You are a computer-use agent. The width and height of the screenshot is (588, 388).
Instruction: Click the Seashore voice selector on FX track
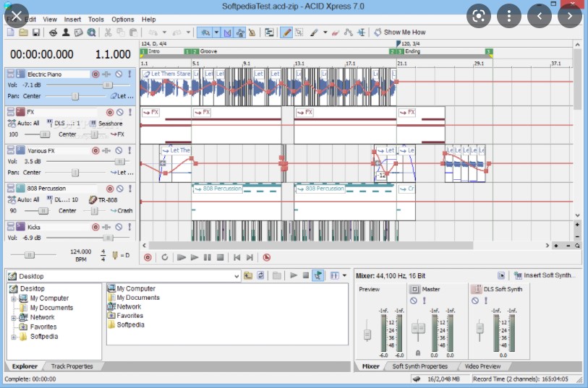(x=106, y=124)
